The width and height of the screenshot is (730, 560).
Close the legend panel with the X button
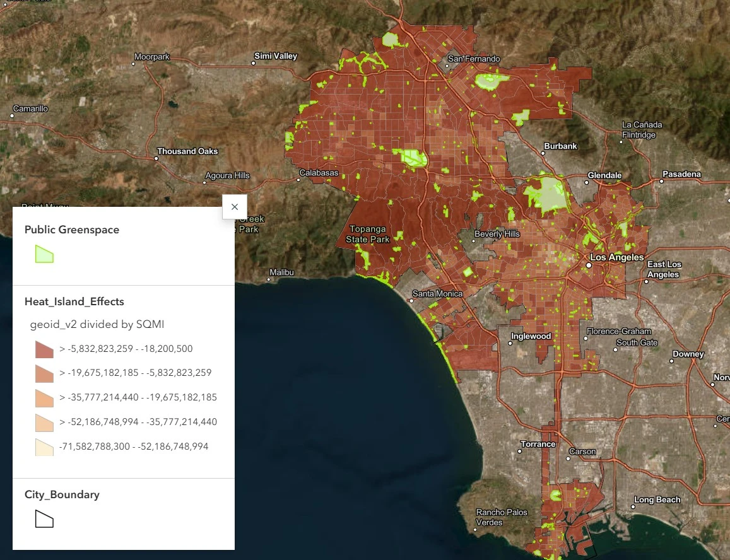(x=235, y=207)
